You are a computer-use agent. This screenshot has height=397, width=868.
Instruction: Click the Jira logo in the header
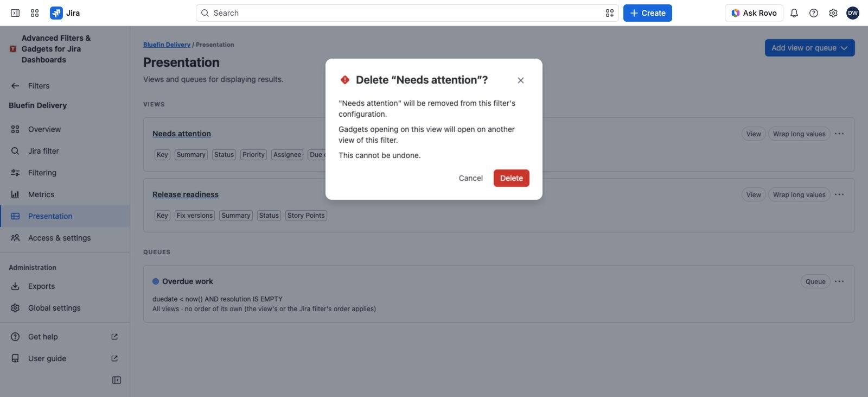tap(65, 13)
